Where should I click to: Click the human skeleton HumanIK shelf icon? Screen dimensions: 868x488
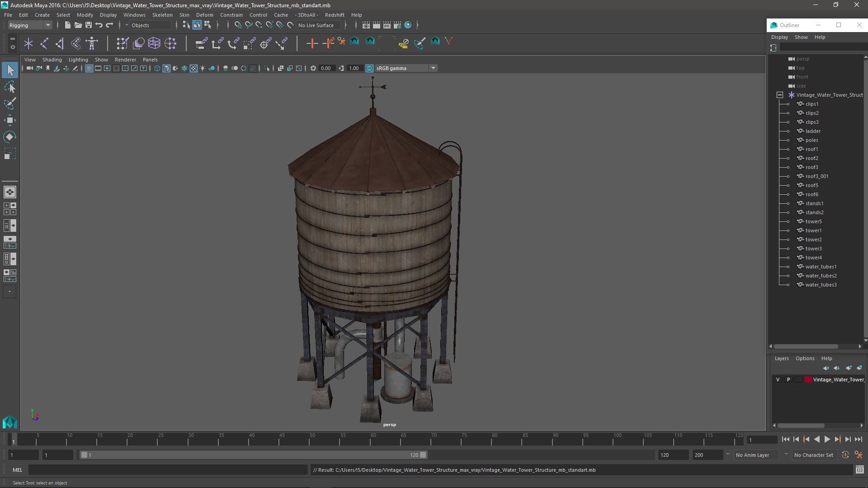[x=92, y=43]
